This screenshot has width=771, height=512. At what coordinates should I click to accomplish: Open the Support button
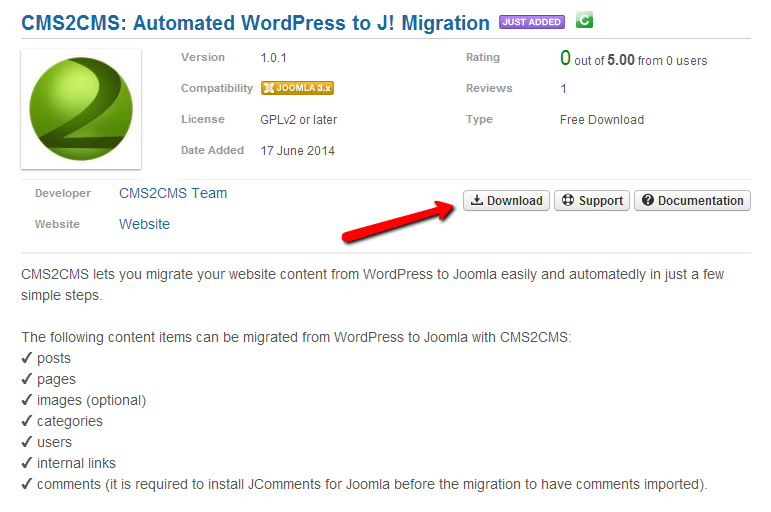(x=592, y=201)
